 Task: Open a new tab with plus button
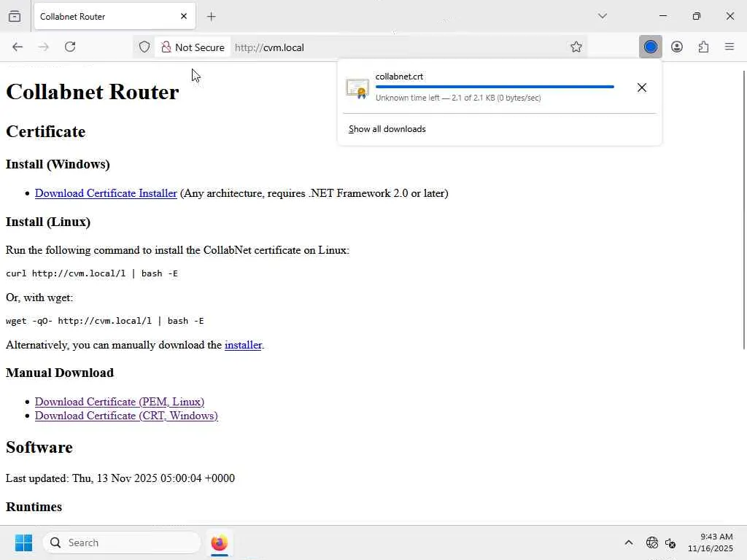pos(212,16)
